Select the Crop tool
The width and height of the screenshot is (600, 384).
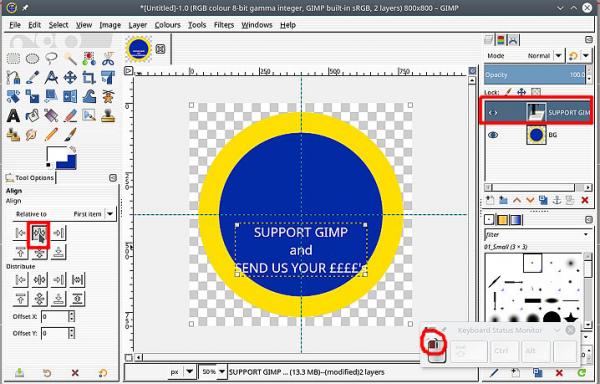[89, 78]
